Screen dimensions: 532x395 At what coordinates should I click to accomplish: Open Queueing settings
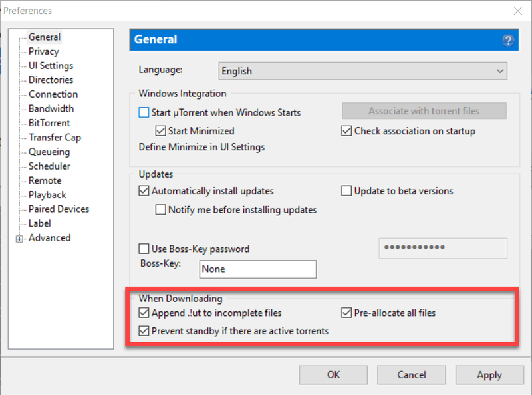[x=49, y=152]
